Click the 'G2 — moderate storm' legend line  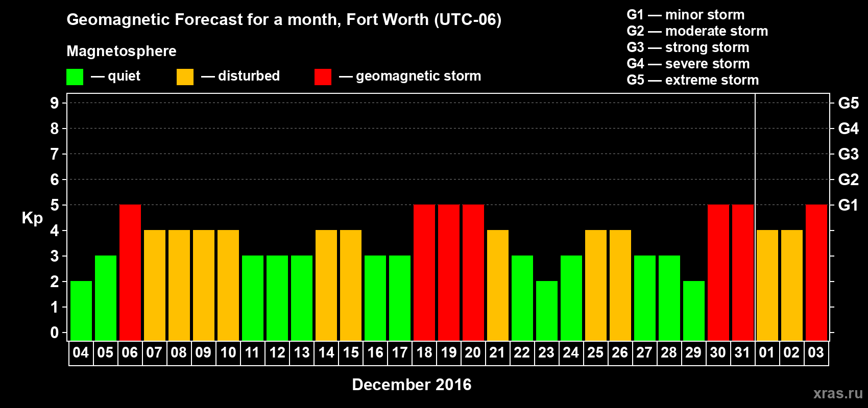pos(697,31)
